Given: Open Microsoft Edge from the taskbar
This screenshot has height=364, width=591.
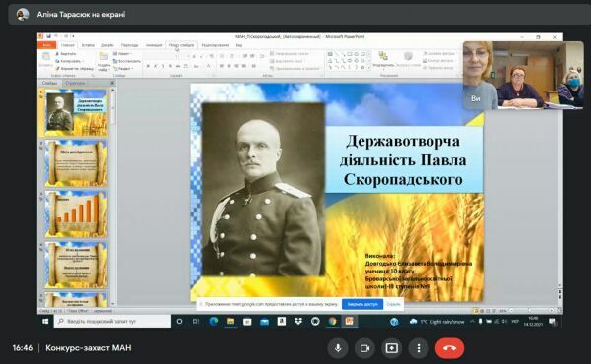Looking at the screenshot, I should coord(214,321).
